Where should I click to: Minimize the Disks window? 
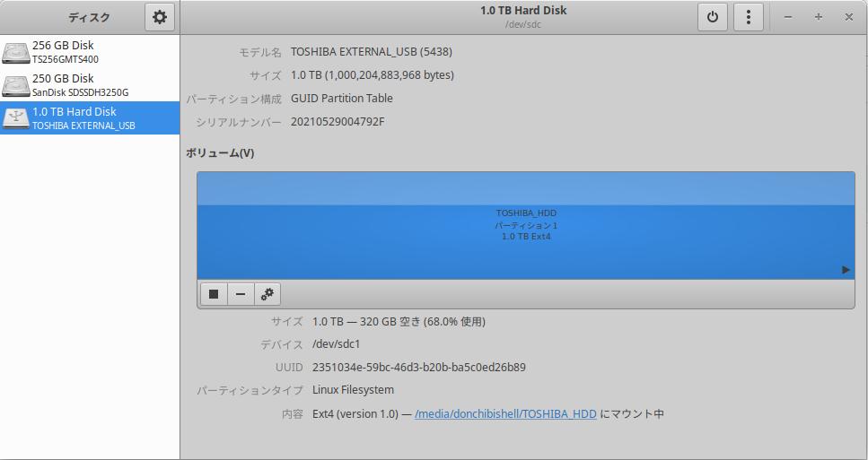(x=788, y=17)
